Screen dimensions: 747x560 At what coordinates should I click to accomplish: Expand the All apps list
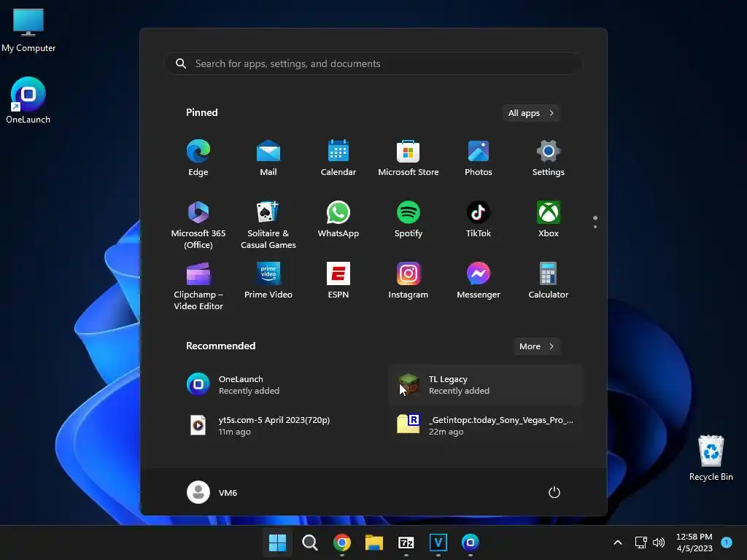531,113
